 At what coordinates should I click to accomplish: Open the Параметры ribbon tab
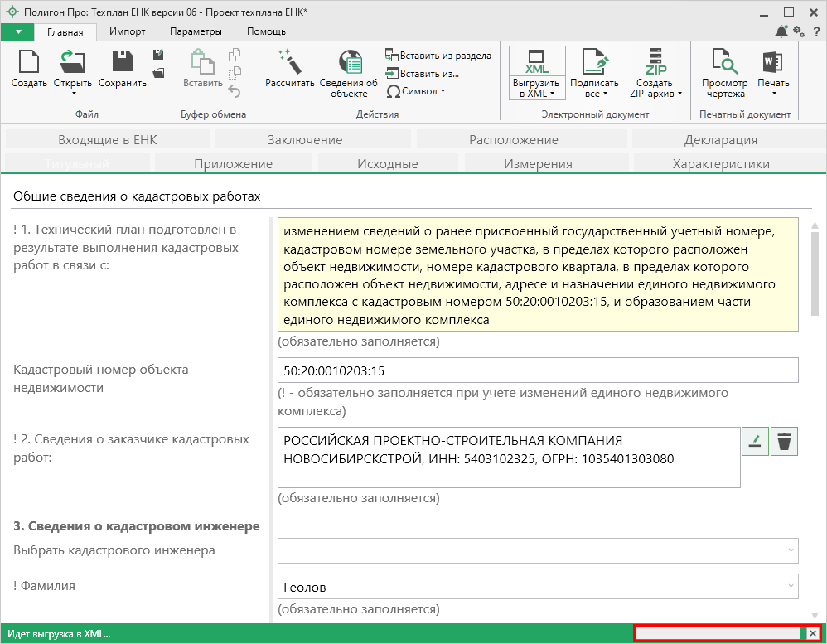point(196,31)
